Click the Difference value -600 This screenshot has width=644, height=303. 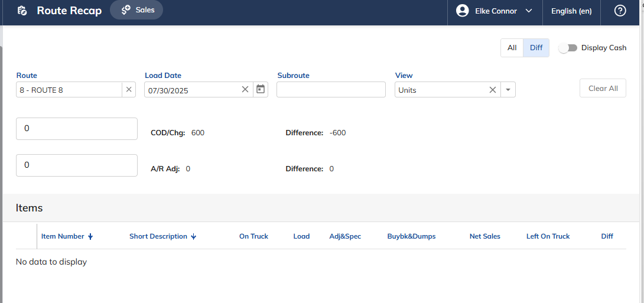pyautogui.click(x=337, y=133)
